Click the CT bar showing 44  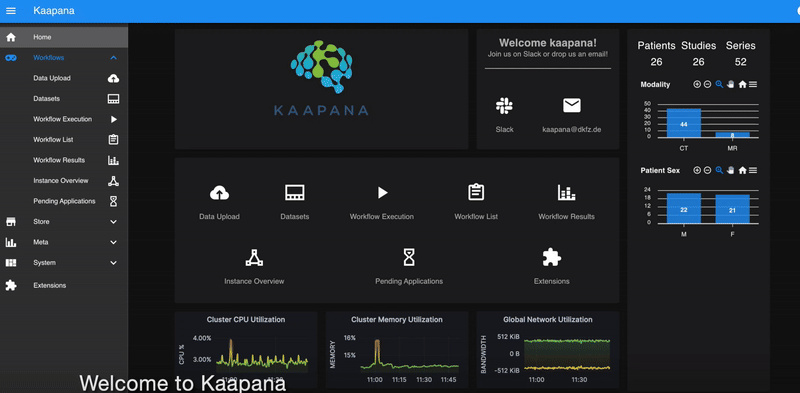[684, 123]
